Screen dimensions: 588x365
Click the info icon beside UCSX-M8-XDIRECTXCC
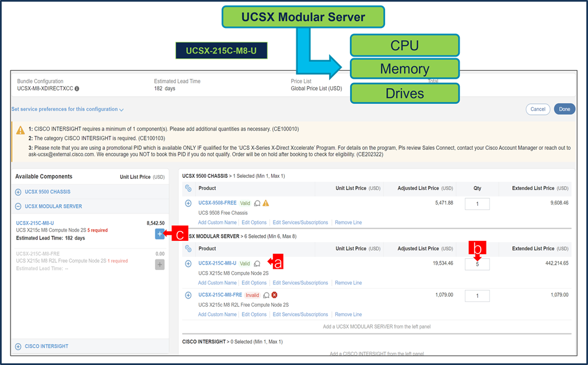(x=77, y=89)
